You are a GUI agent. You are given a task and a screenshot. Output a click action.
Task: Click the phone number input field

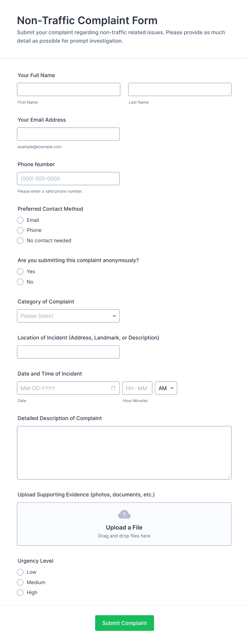pyautogui.click(x=68, y=179)
